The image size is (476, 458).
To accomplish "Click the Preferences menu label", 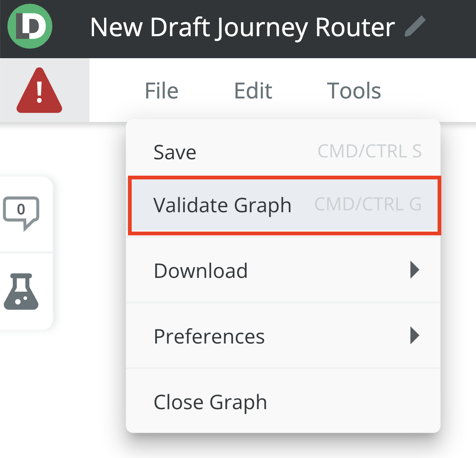I will pyautogui.click(x=209, y=336).
